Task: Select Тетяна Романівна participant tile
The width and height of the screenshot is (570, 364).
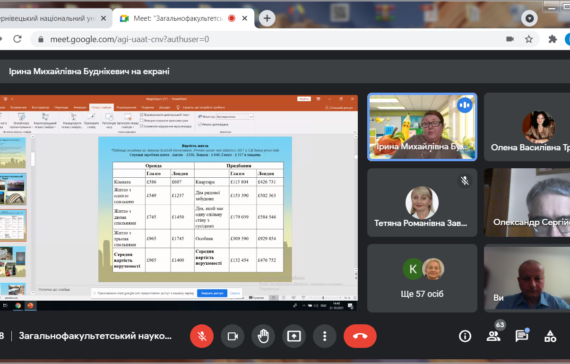Action: coord(422,203)
